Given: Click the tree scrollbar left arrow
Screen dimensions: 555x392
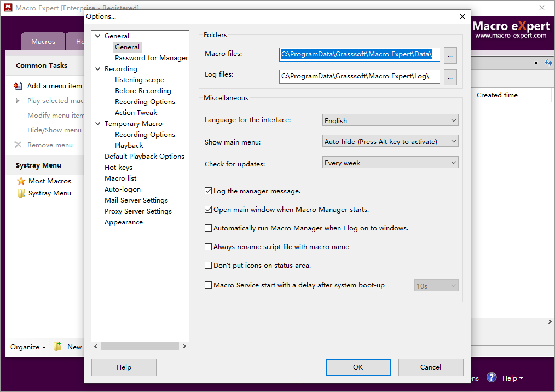Looking at the screenshot, I should tap(96, 347).
